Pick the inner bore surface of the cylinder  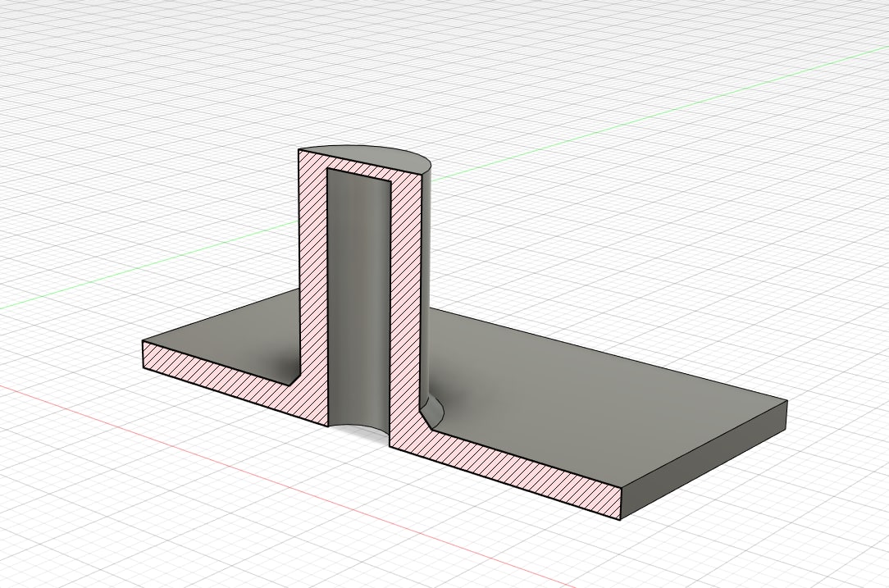coord(358,300)
